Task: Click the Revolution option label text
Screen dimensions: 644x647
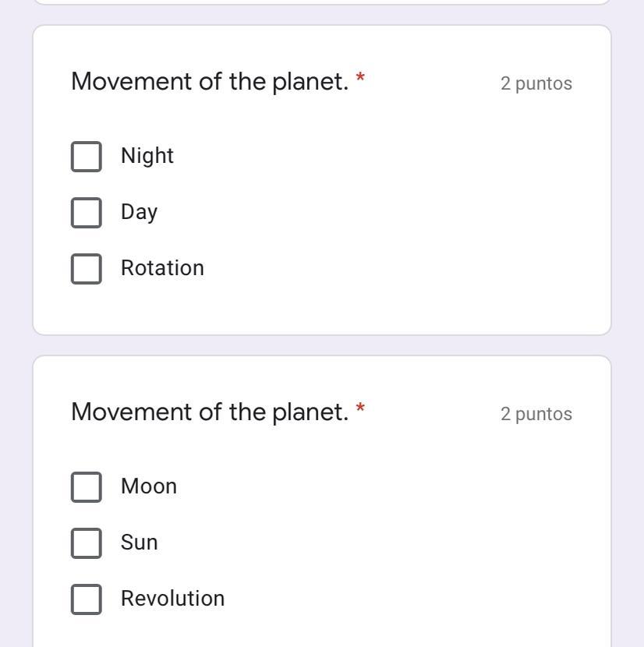Action: [x=172, y=599]
